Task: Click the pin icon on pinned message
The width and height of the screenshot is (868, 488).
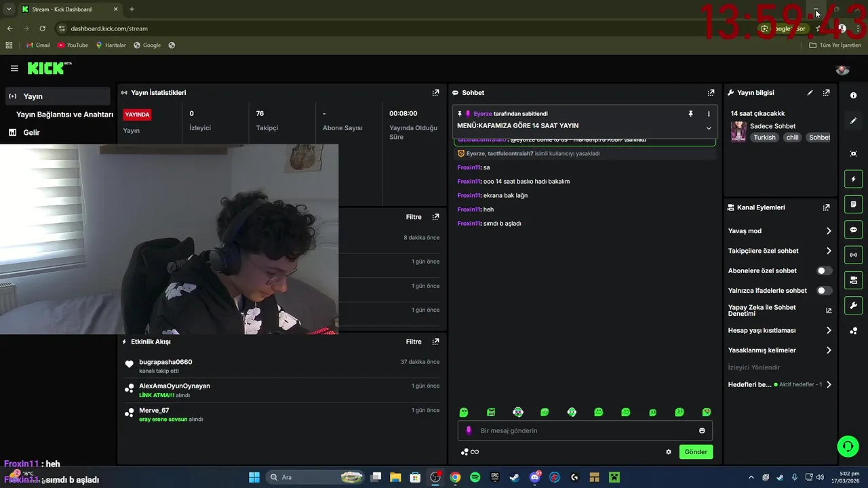Action: coord(690,114)
